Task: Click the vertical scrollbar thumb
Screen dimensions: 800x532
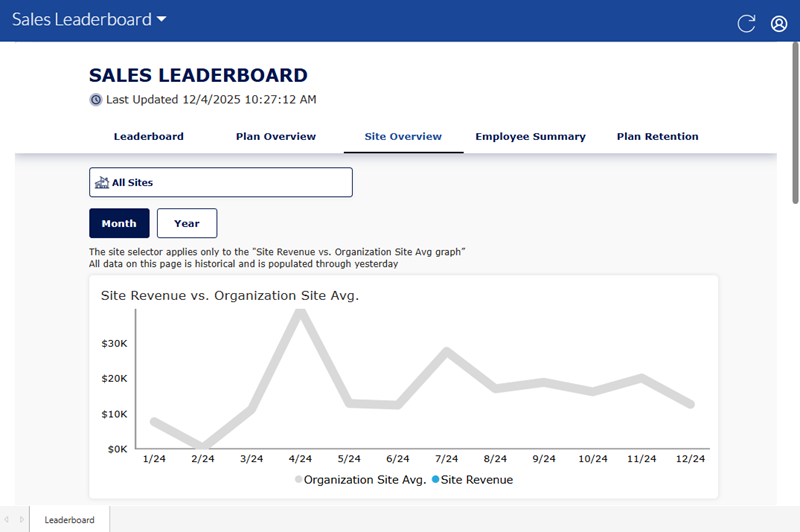Action: pyautogui.click(x=793, y=120)
